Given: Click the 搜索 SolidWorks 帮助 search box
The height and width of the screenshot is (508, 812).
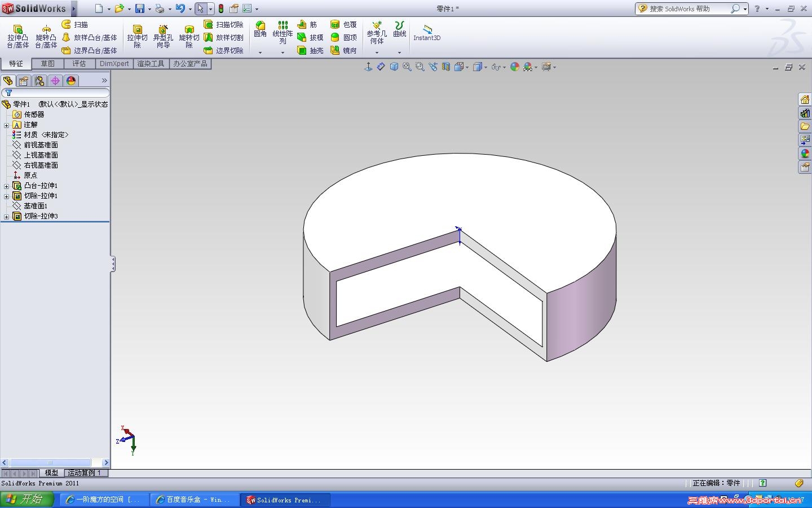Looking at the screenshot, I should pos(691,8).
